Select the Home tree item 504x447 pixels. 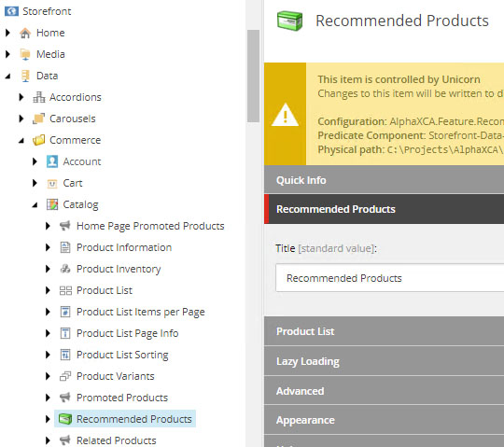[50, 33]
